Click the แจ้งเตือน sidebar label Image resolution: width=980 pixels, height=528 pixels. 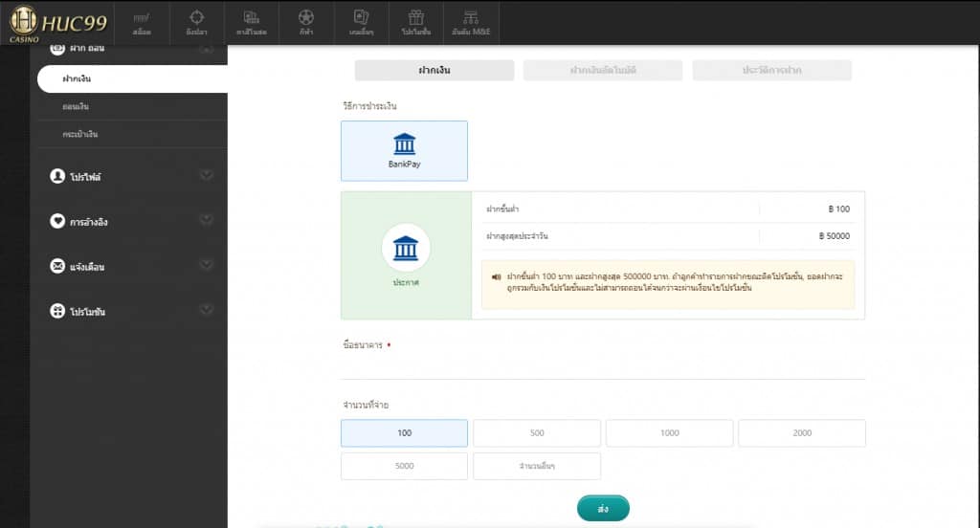87,267
